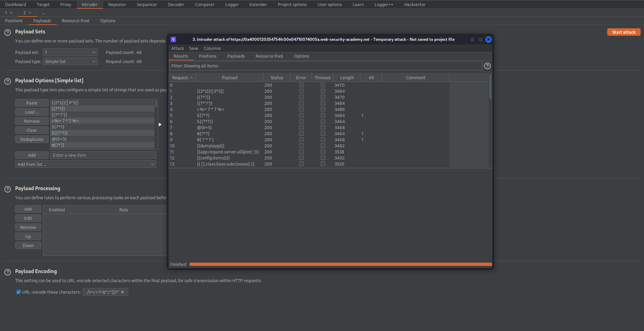Toggle URL-encode these characters checkbox
Screen dimensions: 644x331
pyautogui.click(x=19, y=292)
